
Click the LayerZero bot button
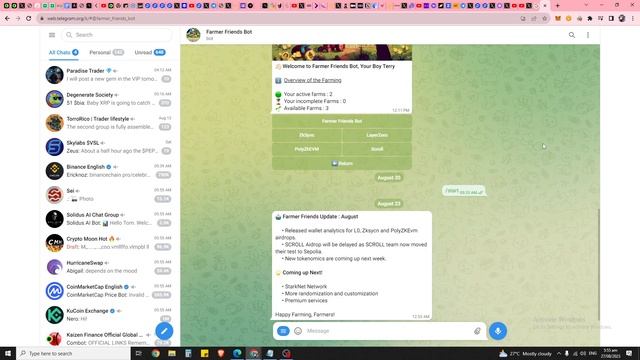[x=377, y=135]
